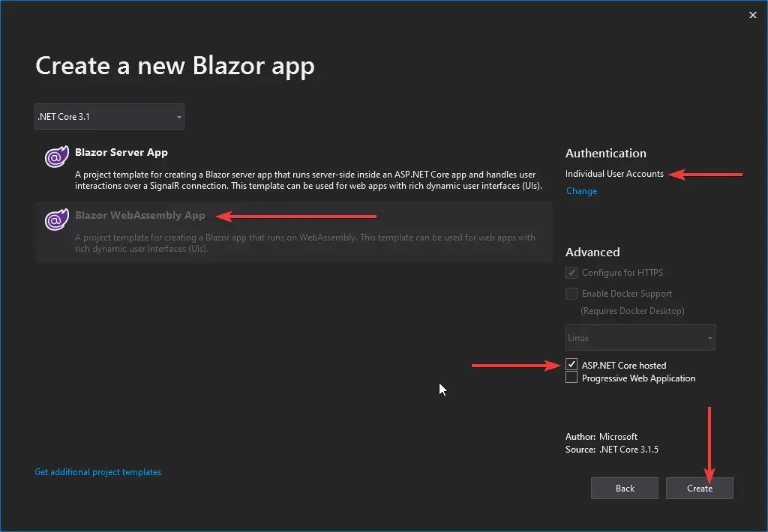Click the Individual User Accounts label
768x532 pixels.
613,173
